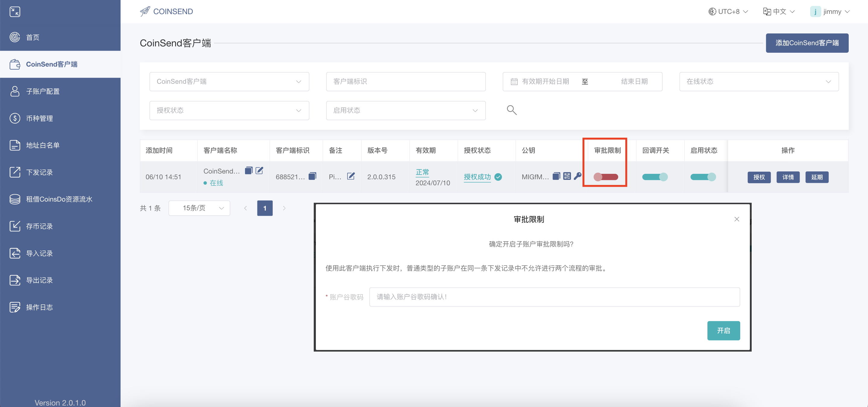Collapse sidebar with top-left shrink icon
Screen dimensions: 868x407
(15, 12)
